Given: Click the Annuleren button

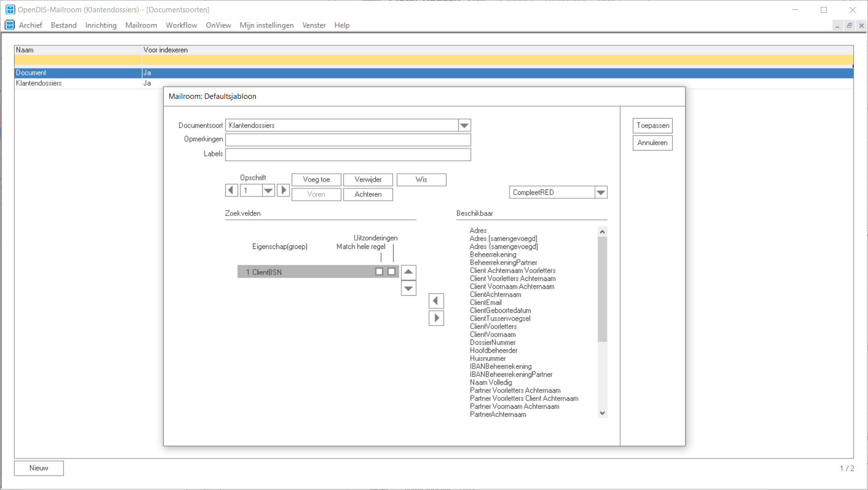Looking at the screenshot, I should (653, 143).
